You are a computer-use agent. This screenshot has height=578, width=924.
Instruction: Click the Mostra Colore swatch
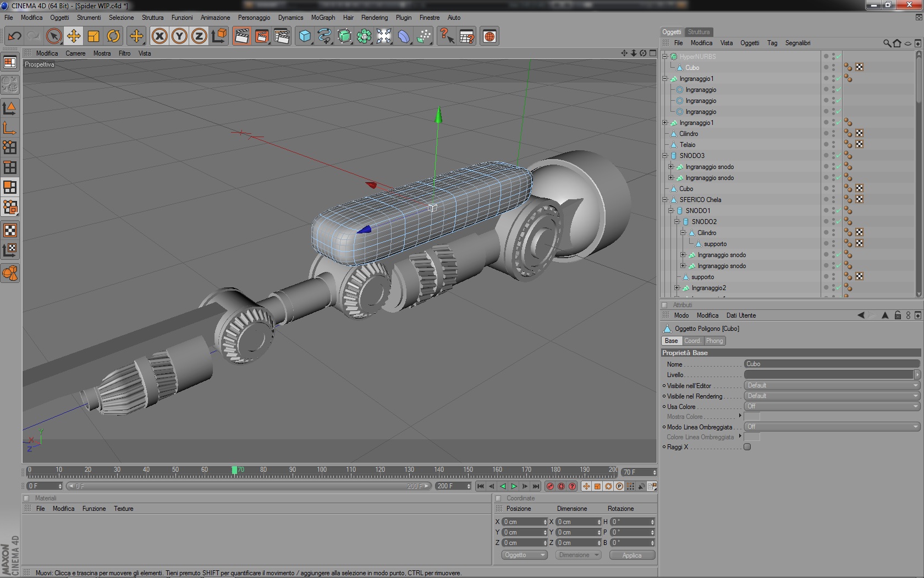(752, 417)
